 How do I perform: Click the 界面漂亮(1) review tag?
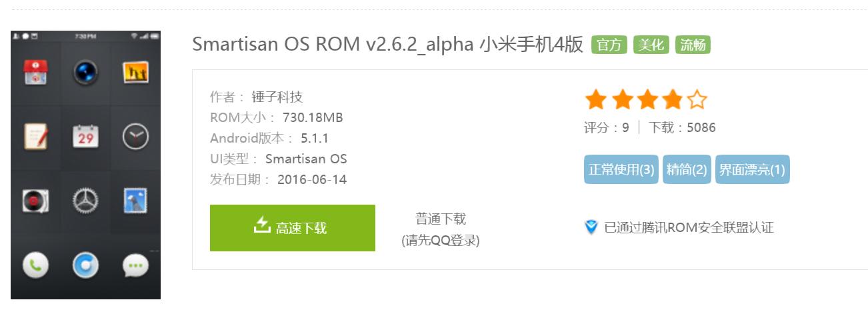point(752,169)
